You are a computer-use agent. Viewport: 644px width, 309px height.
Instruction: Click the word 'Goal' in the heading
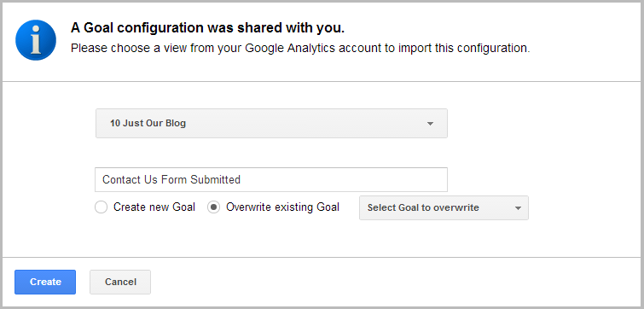tap(97, 28)
